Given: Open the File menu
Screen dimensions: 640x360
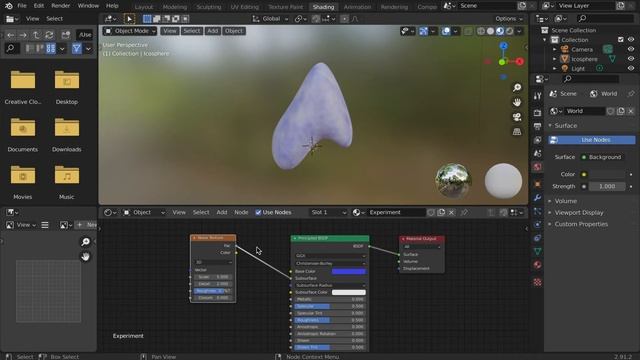Looking at the screenshot, I should coord(22,6).
